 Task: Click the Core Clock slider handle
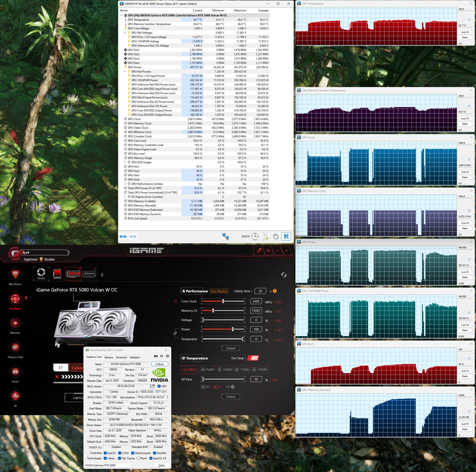point(223,301)
